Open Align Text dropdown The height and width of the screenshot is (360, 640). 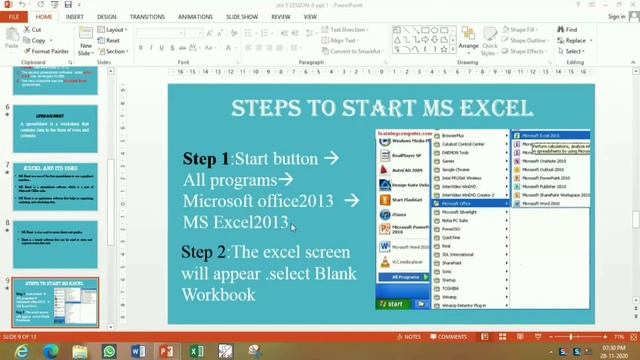[340, 40]
